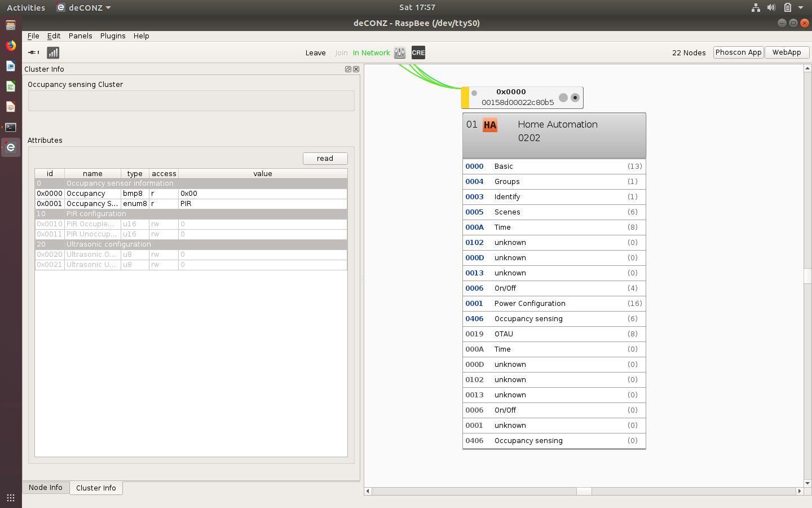Select the 0x0000 Occupancy attribute row
Screen dimensions: 812x508
191,194
